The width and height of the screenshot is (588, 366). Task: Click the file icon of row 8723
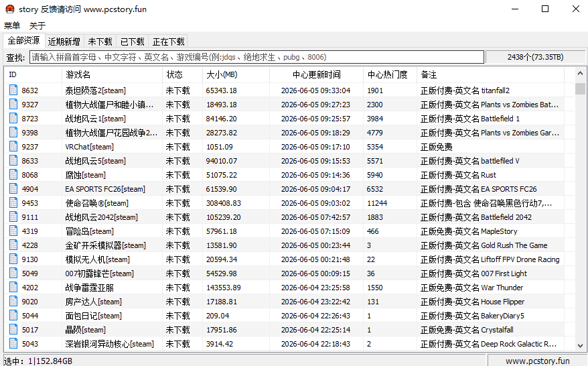pos(13,118)
